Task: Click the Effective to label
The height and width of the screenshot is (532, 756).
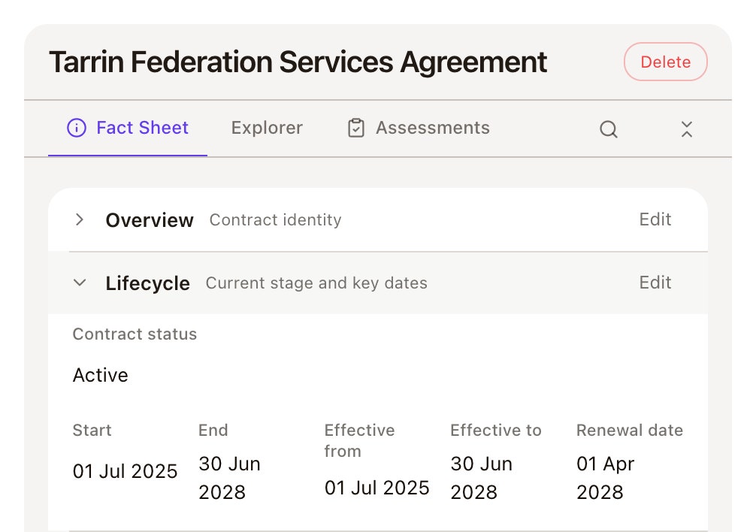Action: pyautogui.click(x=496, y=430)
